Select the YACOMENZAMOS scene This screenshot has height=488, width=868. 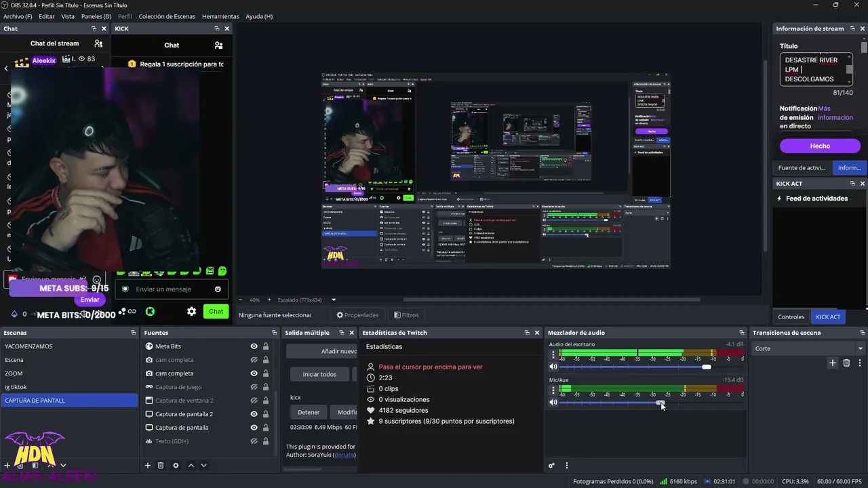point(70,346)
